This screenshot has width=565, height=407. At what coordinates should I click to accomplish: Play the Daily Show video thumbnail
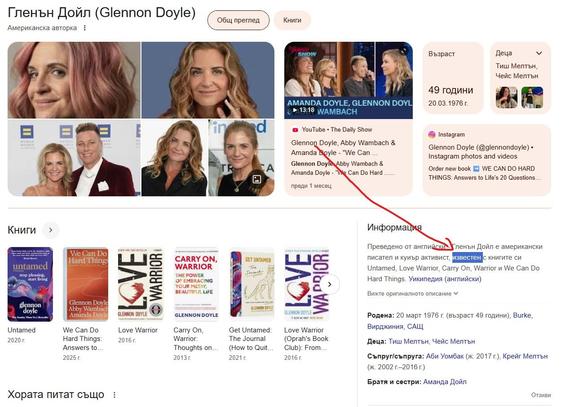[348, 80]
